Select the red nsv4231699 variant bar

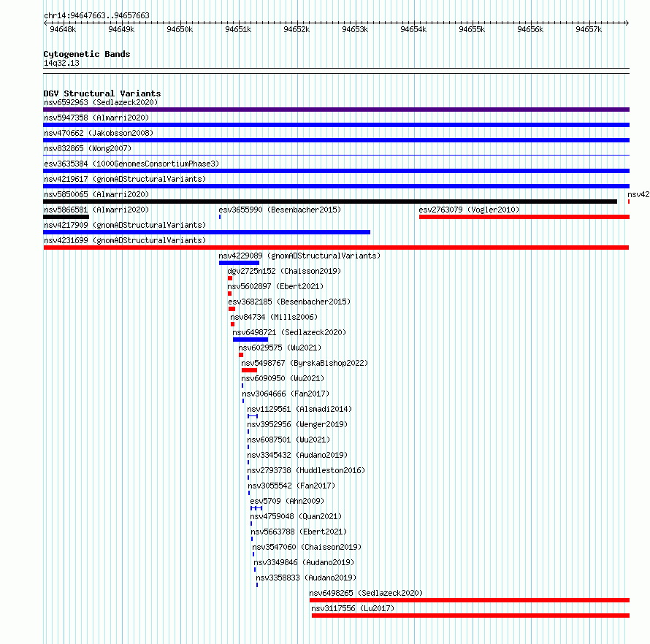click(x=336, y=248)
